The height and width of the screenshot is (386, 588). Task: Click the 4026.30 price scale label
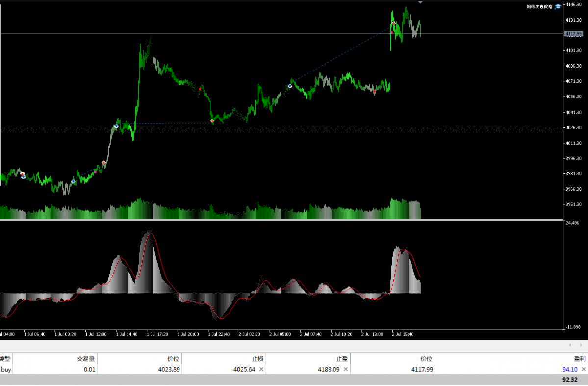coord(574,128)
